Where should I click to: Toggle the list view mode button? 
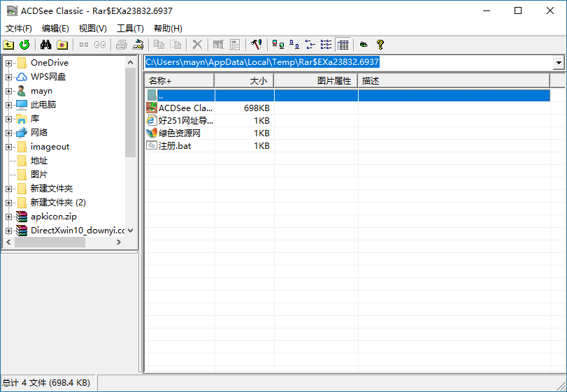click(x=326, y=45)
